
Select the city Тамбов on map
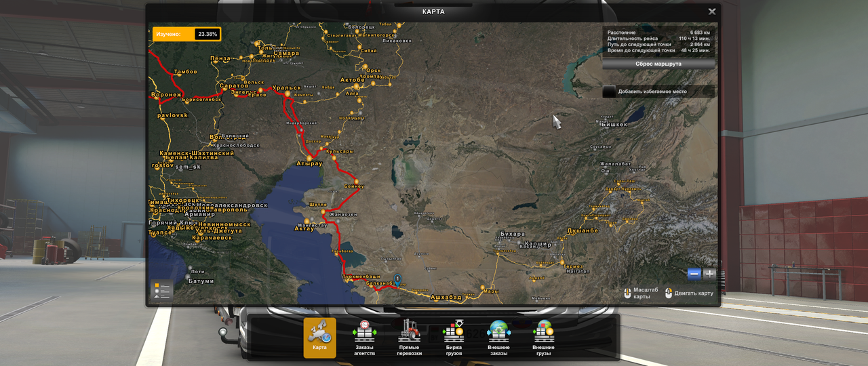185,72
